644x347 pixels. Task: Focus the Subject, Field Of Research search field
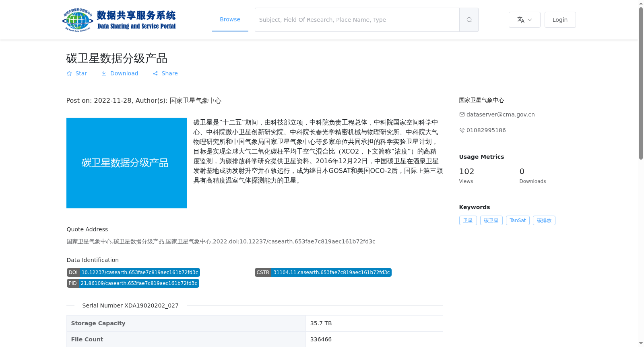357,20
